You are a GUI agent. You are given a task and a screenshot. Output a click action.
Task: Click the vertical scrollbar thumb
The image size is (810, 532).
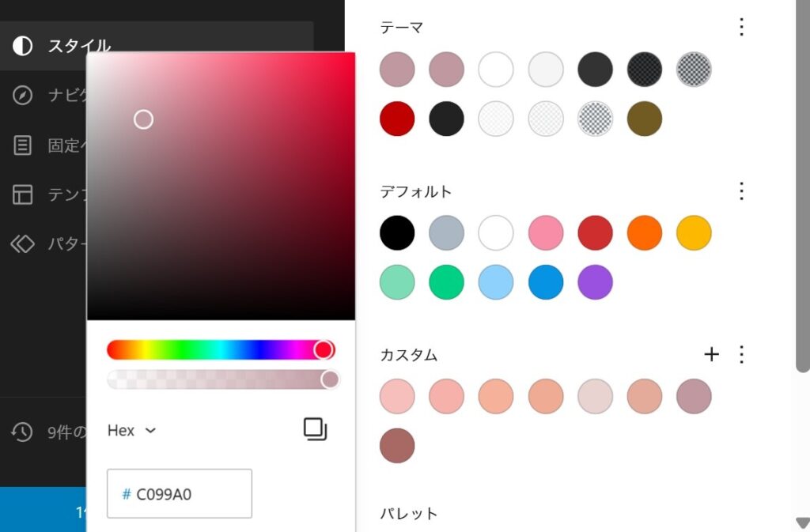[802, 186]
